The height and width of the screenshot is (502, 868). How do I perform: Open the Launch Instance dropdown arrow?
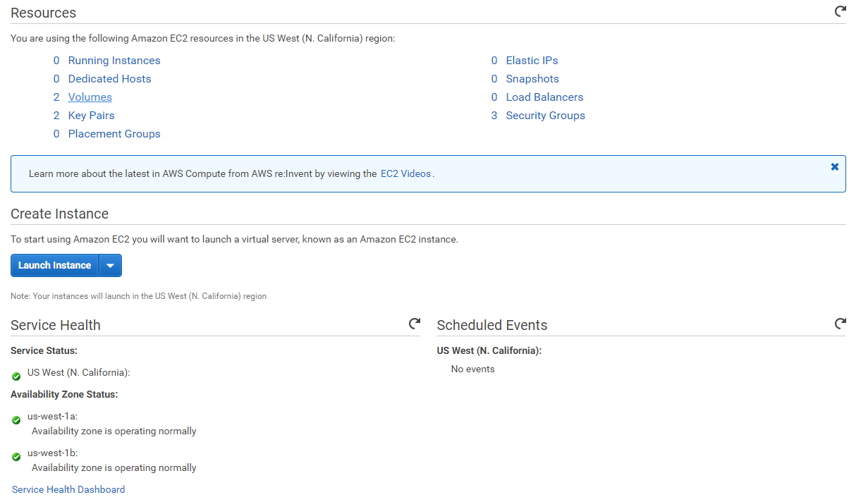[x=111, y=266]
